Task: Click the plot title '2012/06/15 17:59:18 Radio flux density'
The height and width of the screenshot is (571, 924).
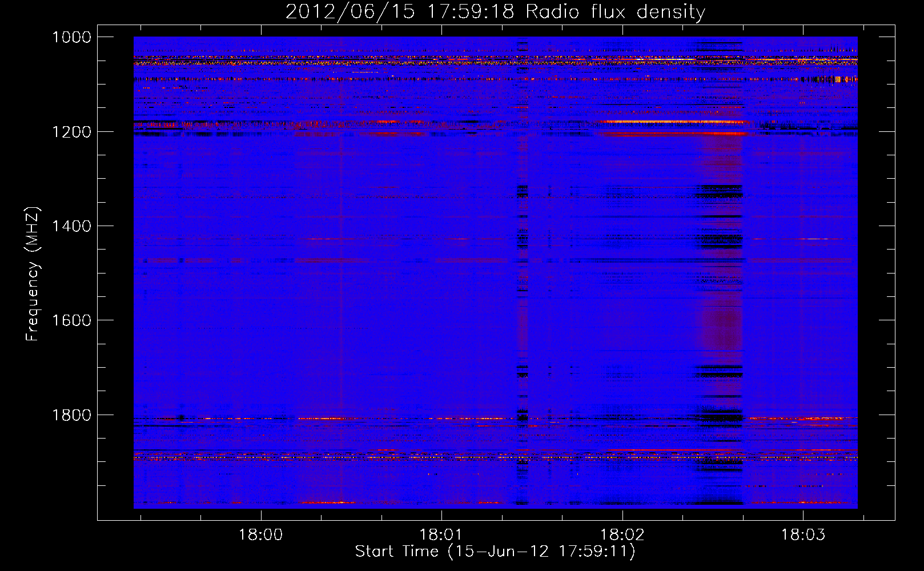Action: (495, 12)
